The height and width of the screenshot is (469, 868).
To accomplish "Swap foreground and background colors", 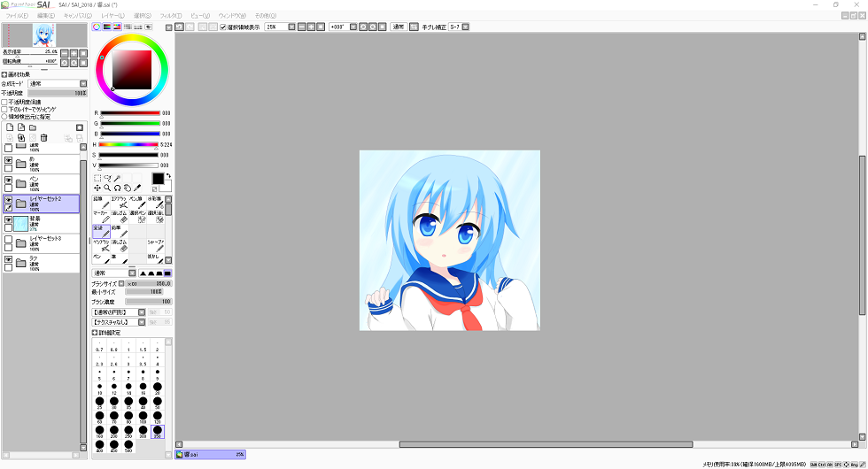I will (168, 175).
